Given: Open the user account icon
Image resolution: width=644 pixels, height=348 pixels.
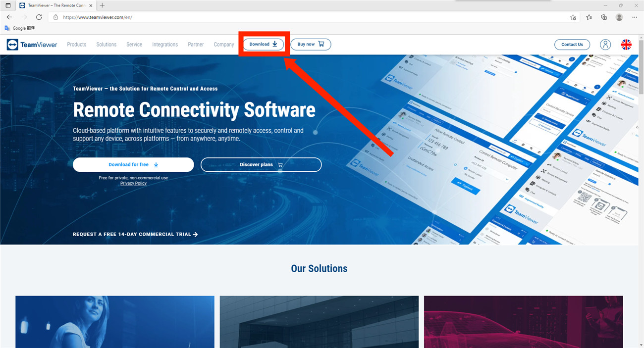Looking at the screenshot, I should (x=605, y=45).
